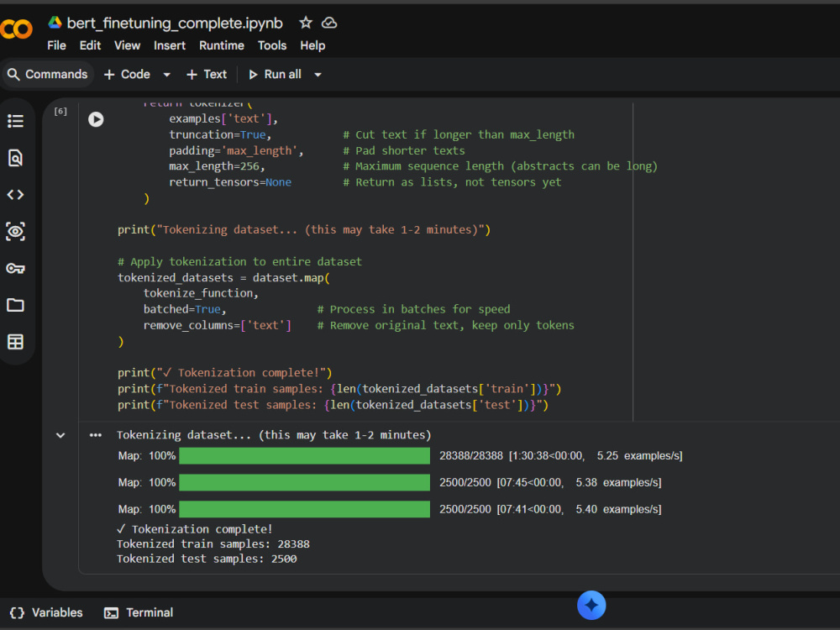Open the Code snippets sidebar icon
The image size is (840, 630).
[15, 195]
